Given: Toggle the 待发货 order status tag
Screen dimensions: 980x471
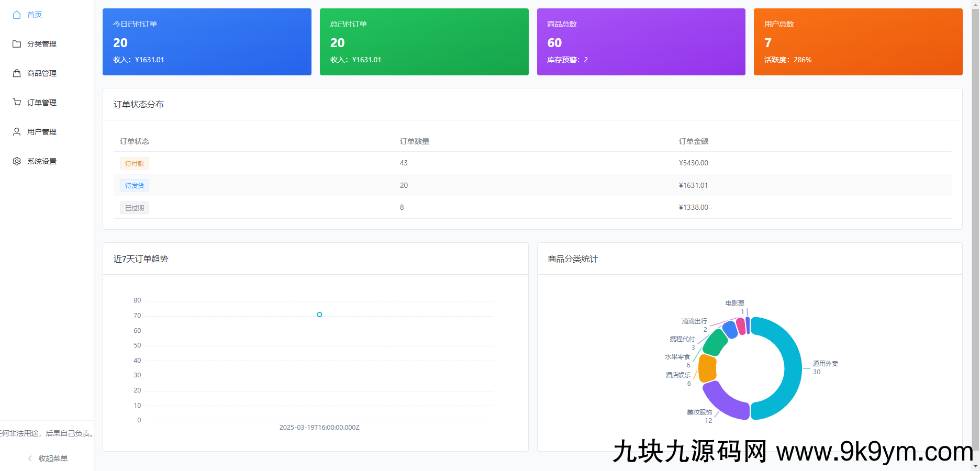Looking at the screenshot, I should [134, 185].
